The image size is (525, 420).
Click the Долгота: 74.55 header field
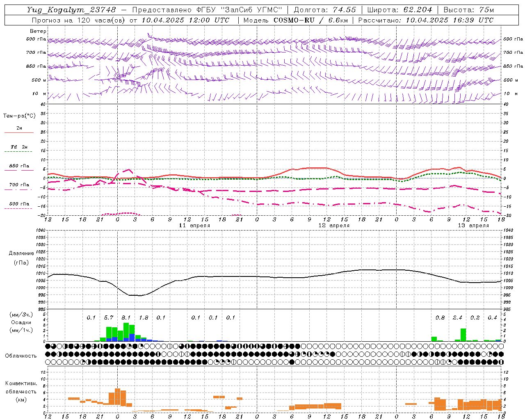(325, 10)
